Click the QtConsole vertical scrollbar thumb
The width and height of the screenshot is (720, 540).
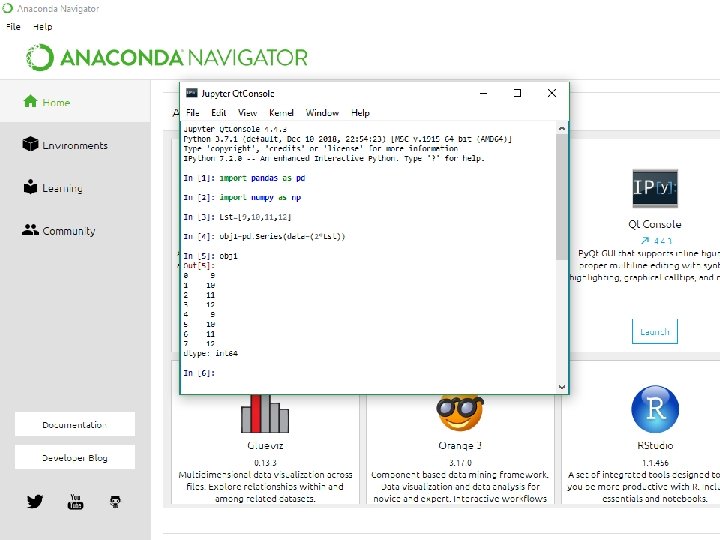tap(562, 197)
